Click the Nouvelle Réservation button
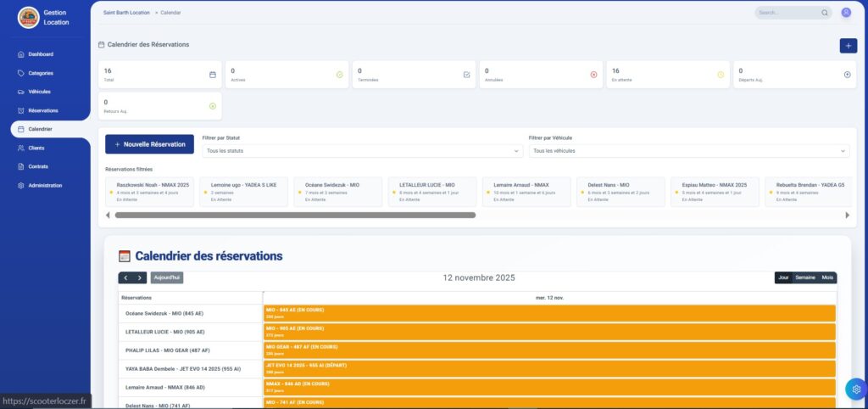Viewport: 868px width, 409px height. click(x=149, y=144)
